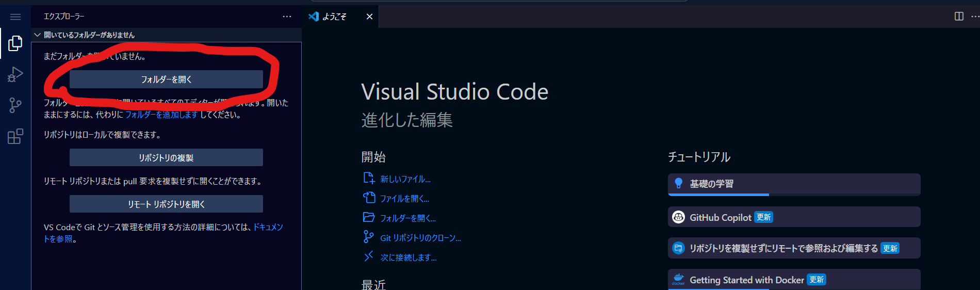This screenshot has width=980, height=290.
Task: Click the folder icon under 開始
Action: pos(369,217)
